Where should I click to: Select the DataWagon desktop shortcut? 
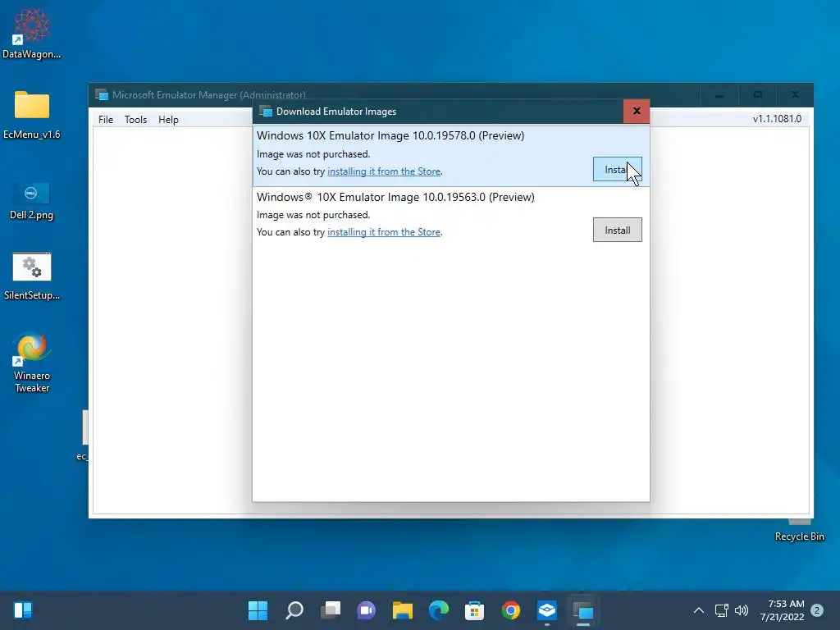(x=32, y=33)
